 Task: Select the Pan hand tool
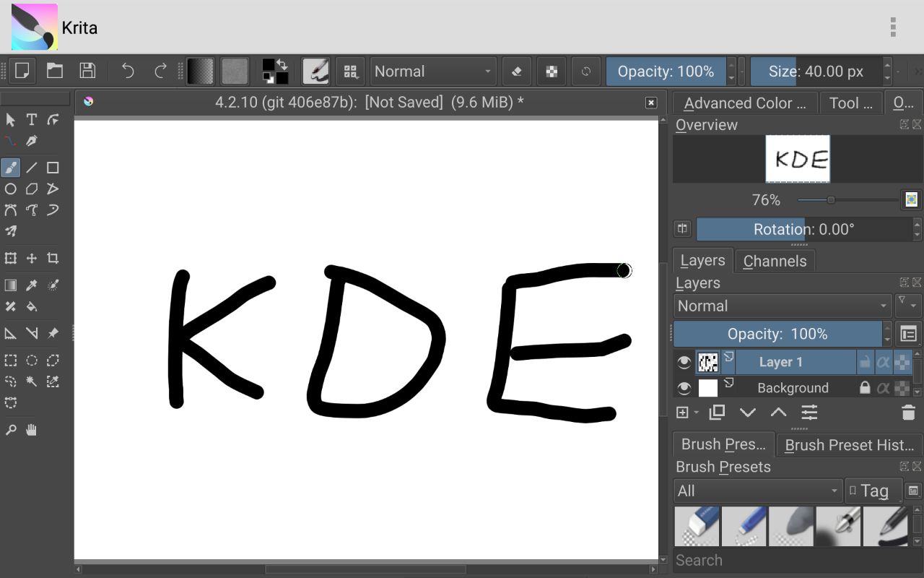tap(32, 430)
